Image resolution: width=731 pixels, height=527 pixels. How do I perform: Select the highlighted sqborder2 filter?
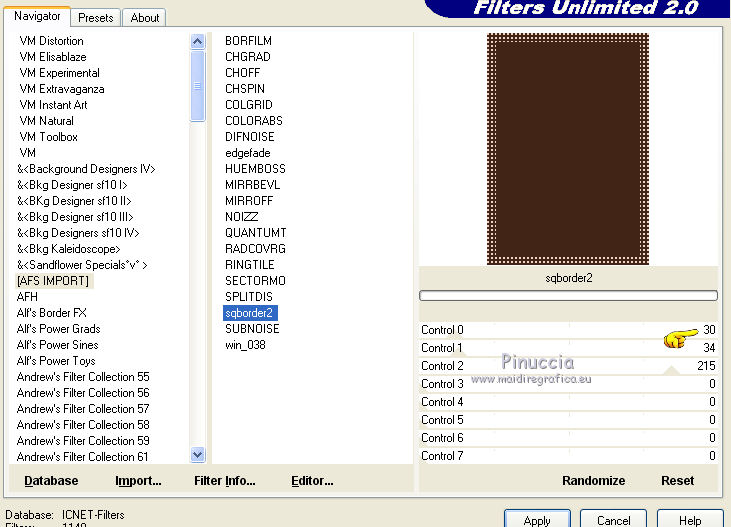tap(250, 313)
